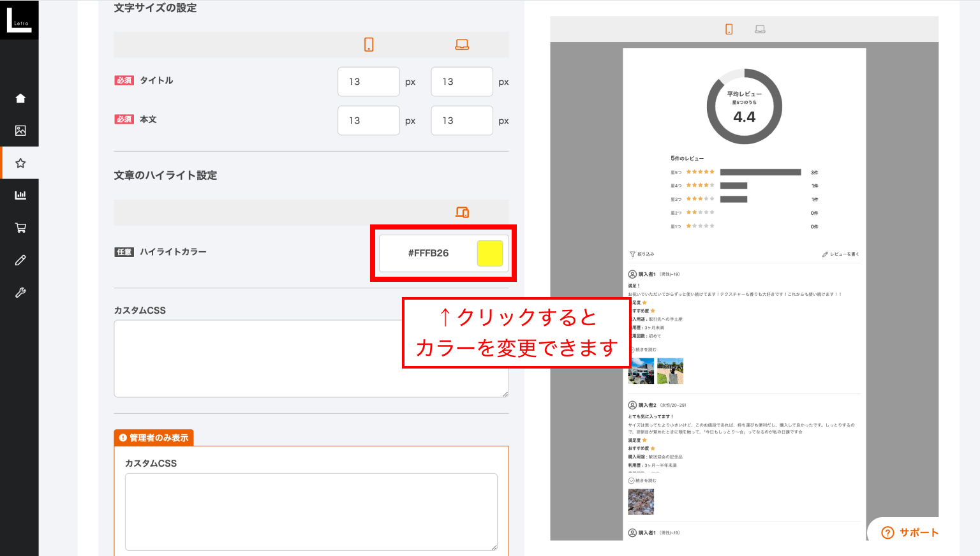Open the image gallery sidebar icon
This screenshot has height=556, width=980.
(20, 131)
